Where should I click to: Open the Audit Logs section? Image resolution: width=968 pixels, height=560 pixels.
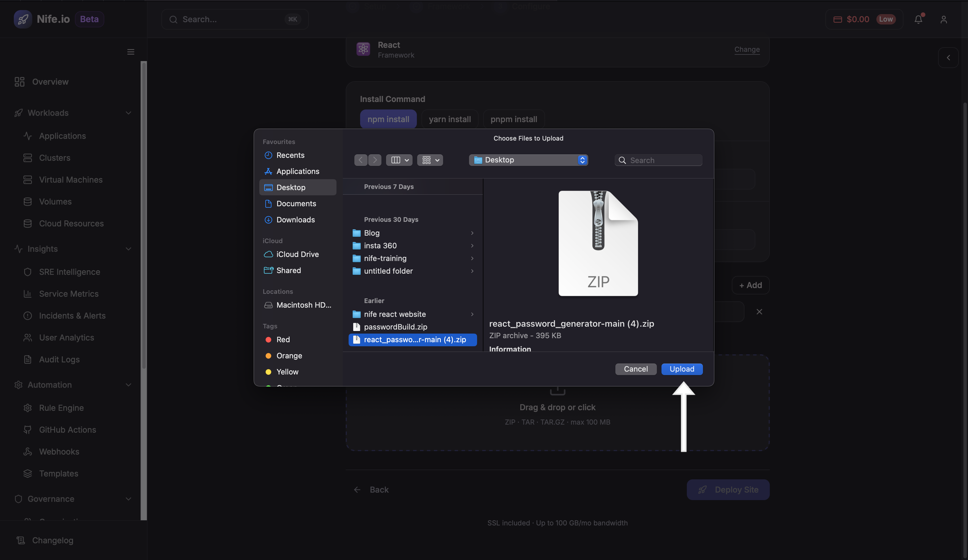click(59, 360)
